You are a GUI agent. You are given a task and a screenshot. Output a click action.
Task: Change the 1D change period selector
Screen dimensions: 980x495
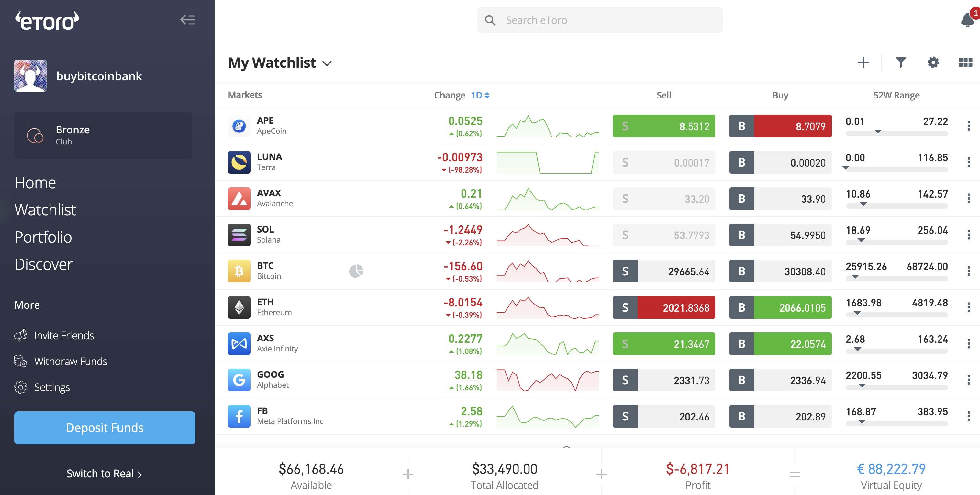click(480, 95)
